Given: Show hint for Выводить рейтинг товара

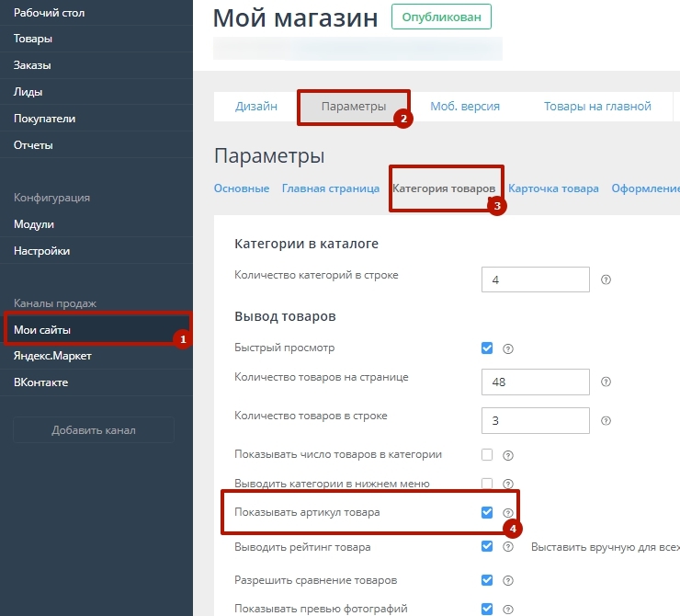Looking at the screenshot, I should 508,547.
